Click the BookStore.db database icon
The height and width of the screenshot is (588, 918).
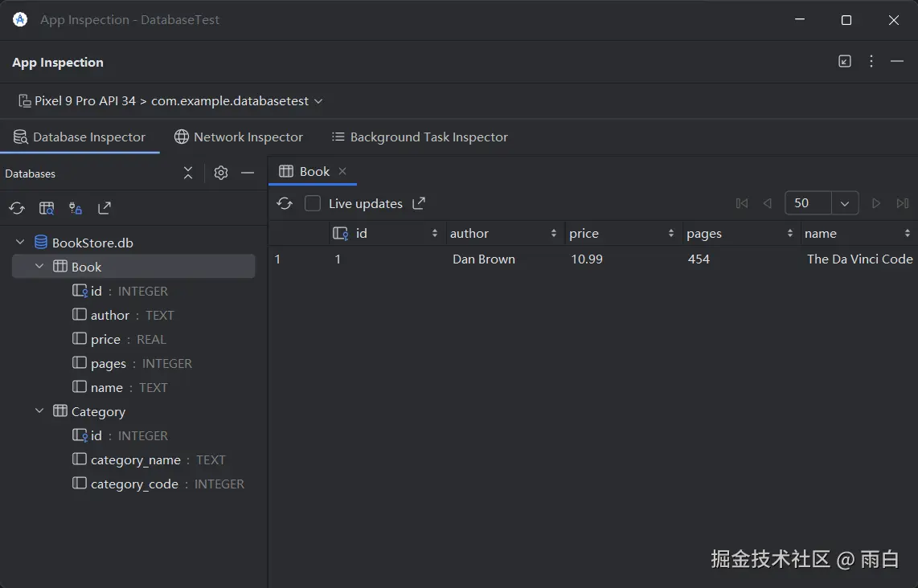[41, 243]
